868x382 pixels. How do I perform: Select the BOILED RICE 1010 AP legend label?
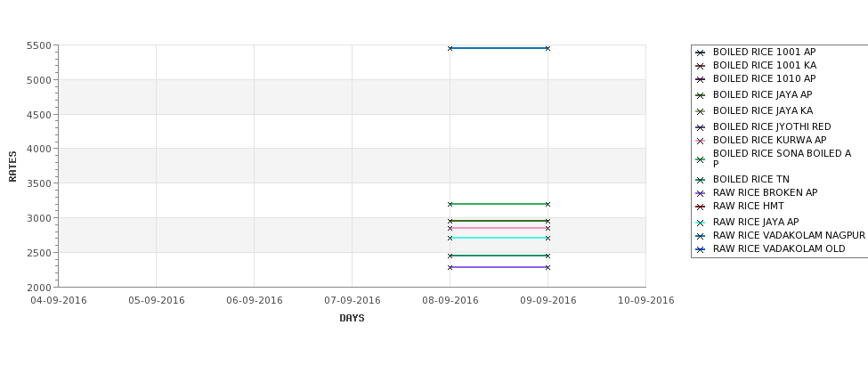[x=764, y=78]
